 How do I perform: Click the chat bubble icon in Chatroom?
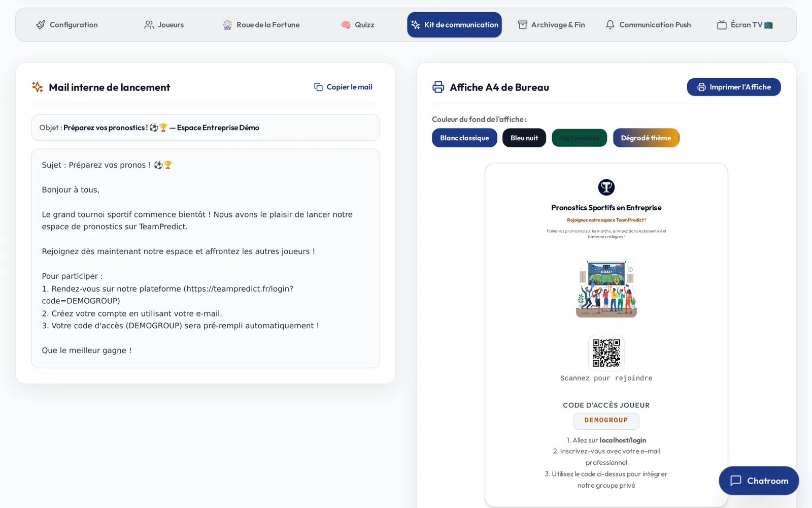736,481
